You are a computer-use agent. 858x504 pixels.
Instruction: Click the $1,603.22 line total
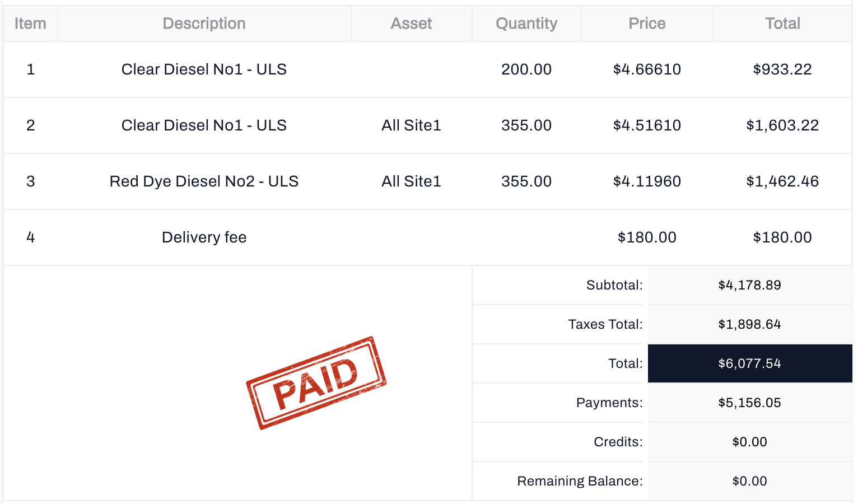(x=782, y=125)
